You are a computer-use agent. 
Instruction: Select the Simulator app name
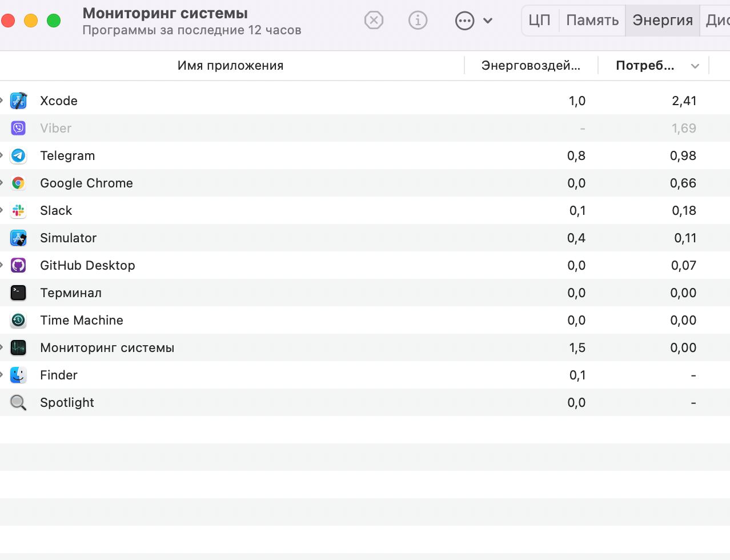click(68, 238)
